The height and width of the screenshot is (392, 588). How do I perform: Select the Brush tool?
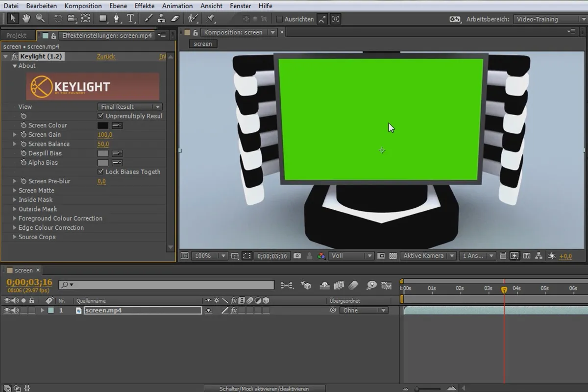pos(148,19)
